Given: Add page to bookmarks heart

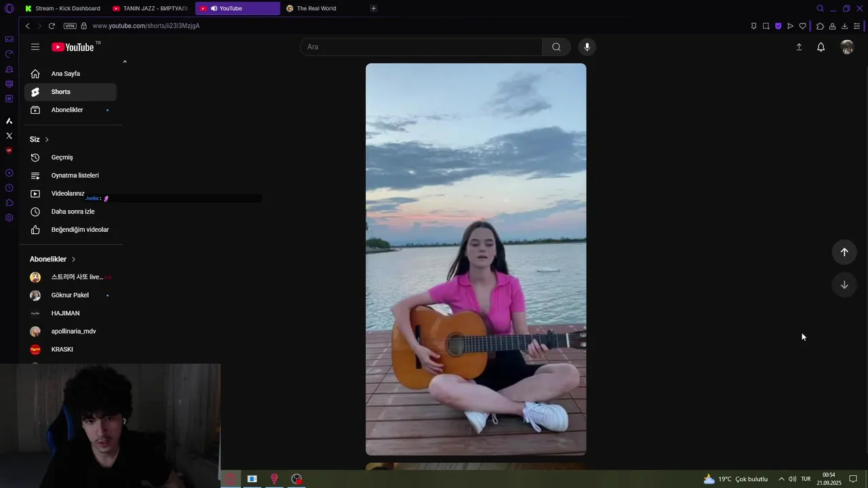Looking at the screenshot, I should pyautogui.click(x=802, y=26).
